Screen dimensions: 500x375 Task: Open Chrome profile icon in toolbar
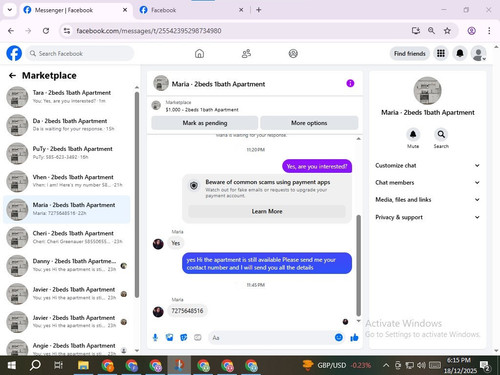471,31
